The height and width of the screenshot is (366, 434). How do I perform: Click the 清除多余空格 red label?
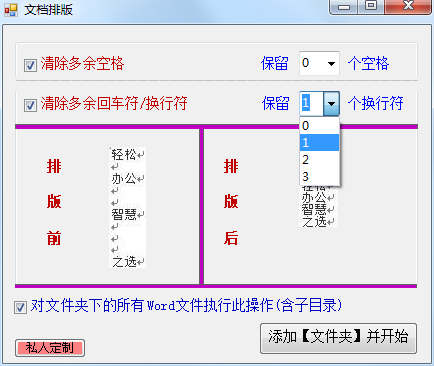tap(82, 63)
